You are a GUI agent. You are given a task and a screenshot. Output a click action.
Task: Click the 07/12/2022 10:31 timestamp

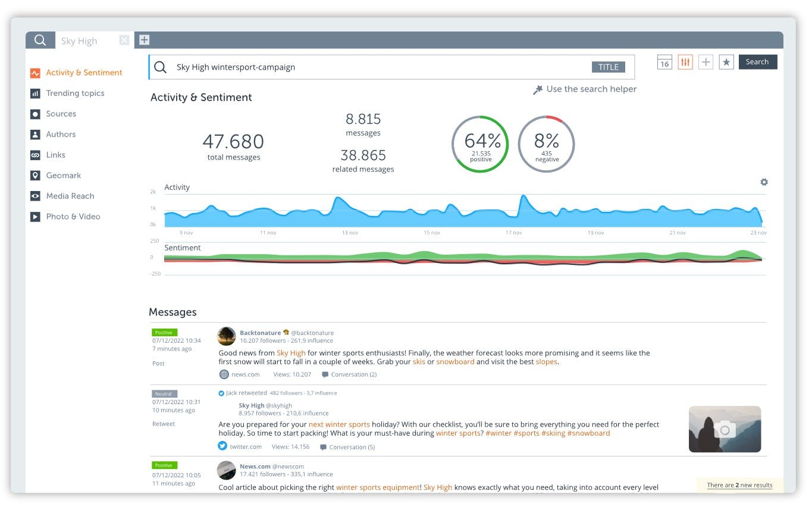pyautogui.click(x=176, y=402)
